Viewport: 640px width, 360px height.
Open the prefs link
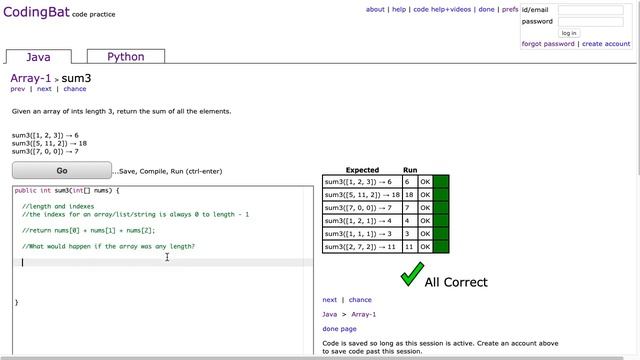click(x=510, y=9)
